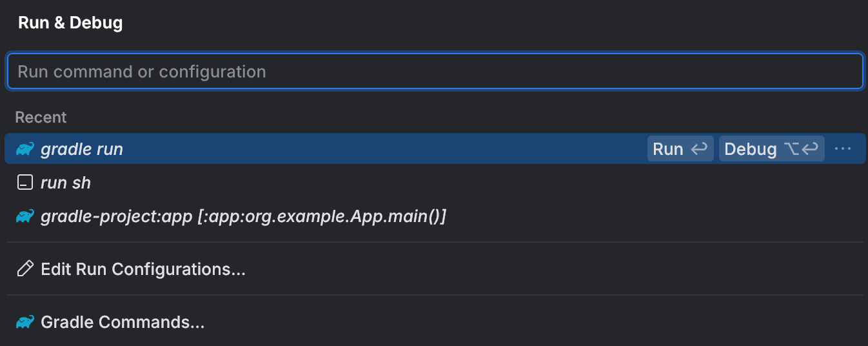Open the three-dot more options for gradle run
Viewport: 868px width, 346px height.
point(843,149)
